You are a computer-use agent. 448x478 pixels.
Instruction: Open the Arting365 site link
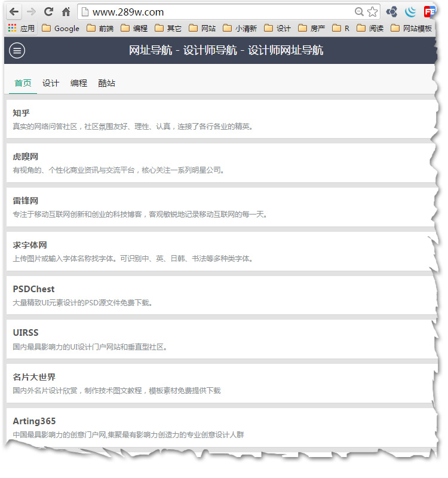34,421
